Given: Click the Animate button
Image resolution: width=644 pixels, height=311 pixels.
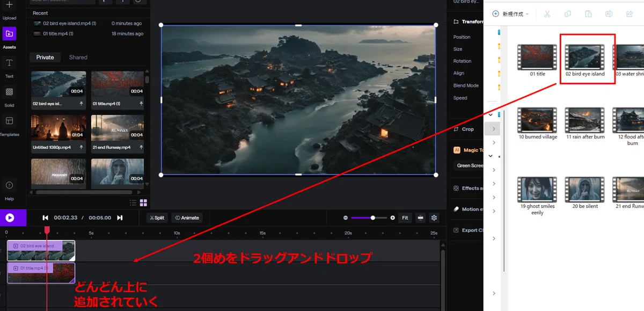Looking at the screenshot, I should 187,218.
